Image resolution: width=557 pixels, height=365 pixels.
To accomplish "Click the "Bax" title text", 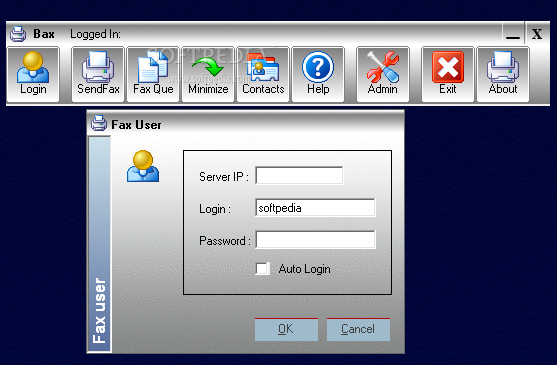I will click(x=44, y=34).
